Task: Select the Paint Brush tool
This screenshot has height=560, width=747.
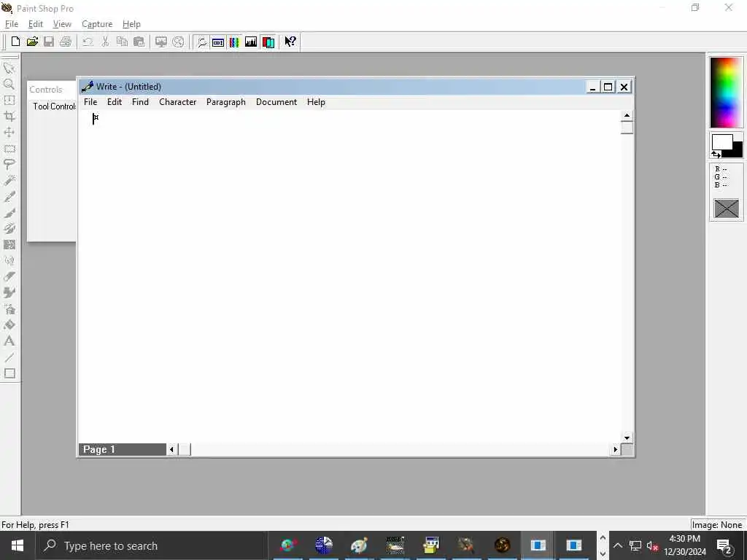Action: [x=9, y=213]
